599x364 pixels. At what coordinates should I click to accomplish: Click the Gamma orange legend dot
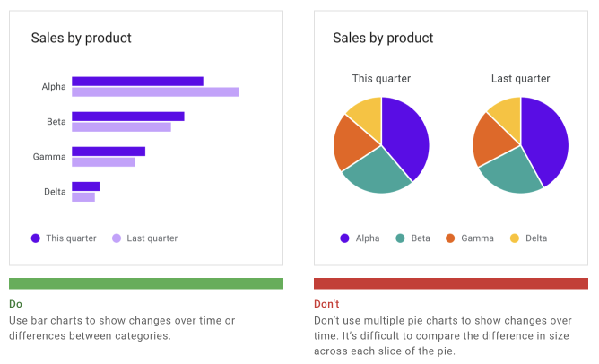pyautogui.click(x=450, y=238)
